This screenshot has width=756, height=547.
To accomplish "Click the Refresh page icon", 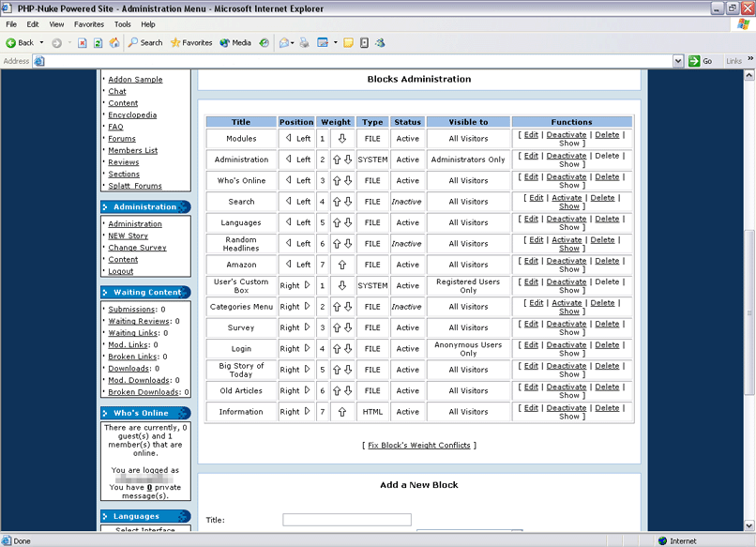I will [98, 42].
